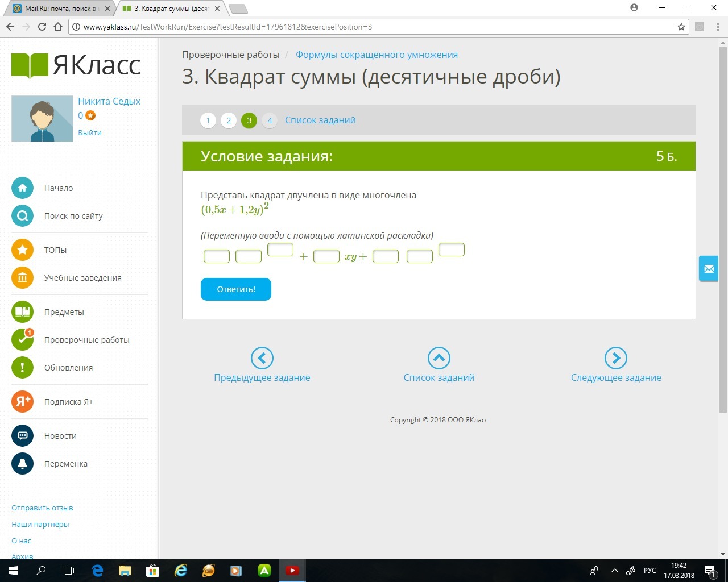Switch to exercise number 4
This screenshot has height=582, width=728.
point(270,120)
